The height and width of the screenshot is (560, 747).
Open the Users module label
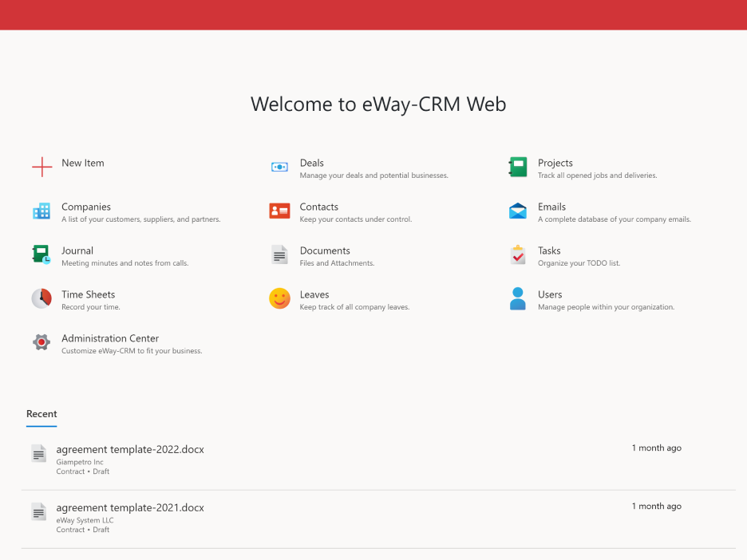pyautogui.click(x=550, y=294)
